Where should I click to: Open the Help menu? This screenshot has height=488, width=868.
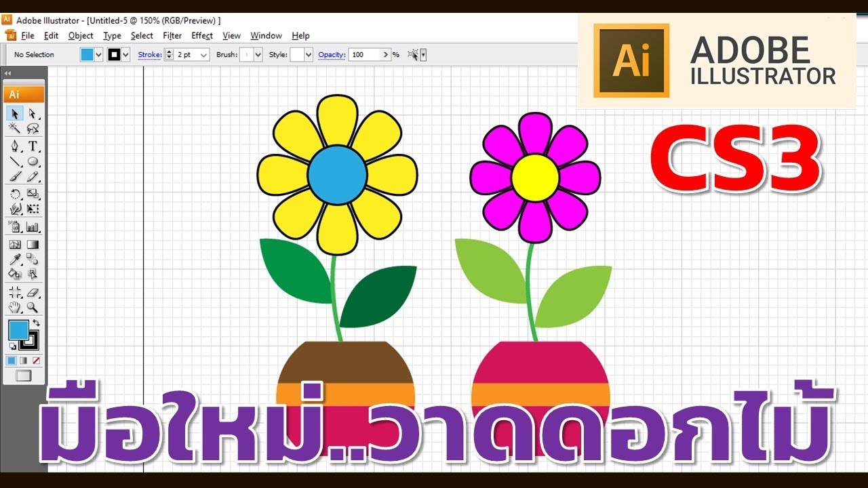(300, 36)
